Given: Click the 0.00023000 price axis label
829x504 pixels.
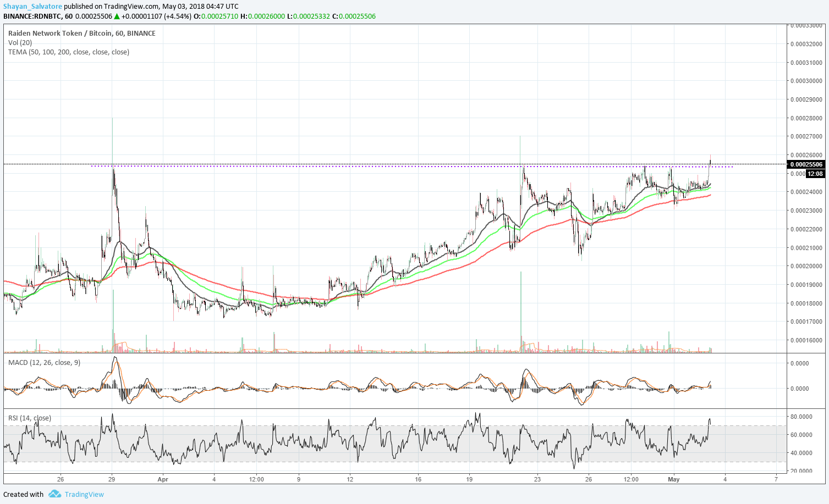Looking at the screenshot, I should (806, 211).
